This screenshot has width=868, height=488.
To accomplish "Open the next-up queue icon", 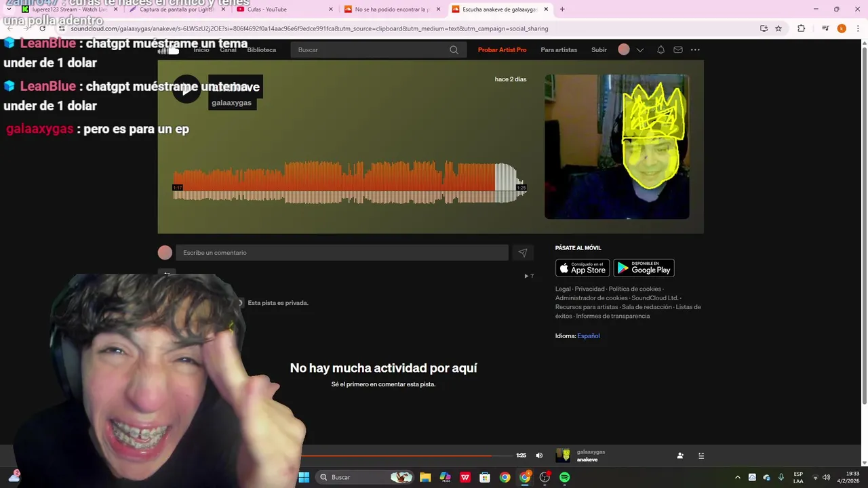I will pos(701,455).
